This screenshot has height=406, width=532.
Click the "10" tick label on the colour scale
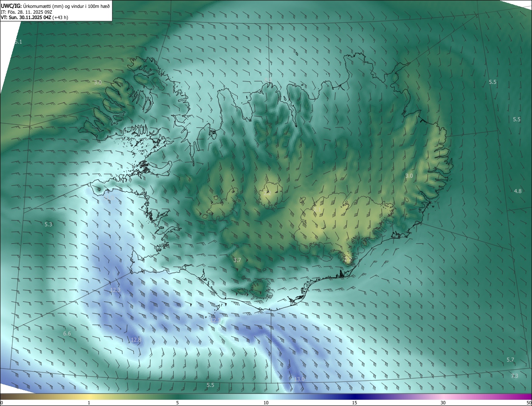[x=266, y=403]
